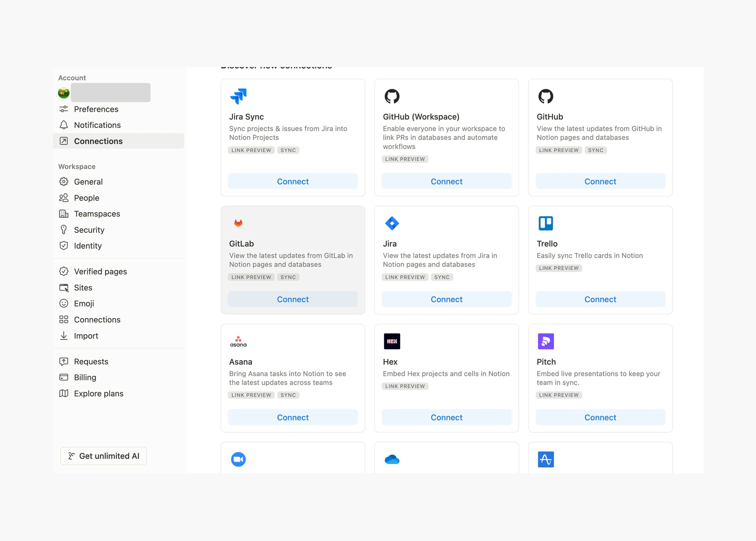
Task: Select the Hex logo icon
Action: click(392, 341)
